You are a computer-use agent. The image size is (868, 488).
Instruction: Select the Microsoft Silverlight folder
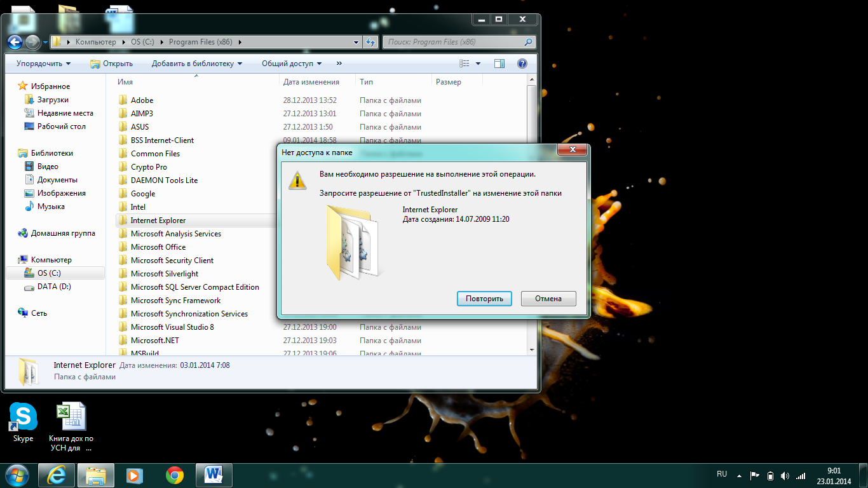pos(165,274)
